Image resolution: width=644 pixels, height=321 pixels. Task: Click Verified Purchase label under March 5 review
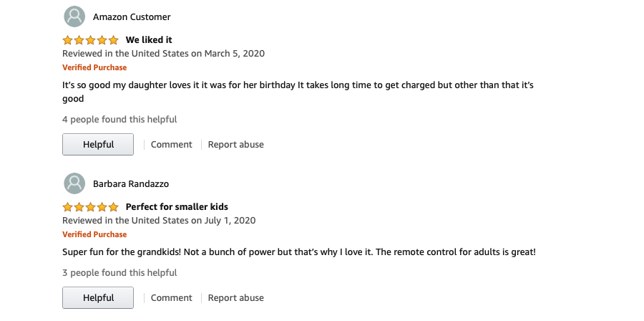[94, 67]
